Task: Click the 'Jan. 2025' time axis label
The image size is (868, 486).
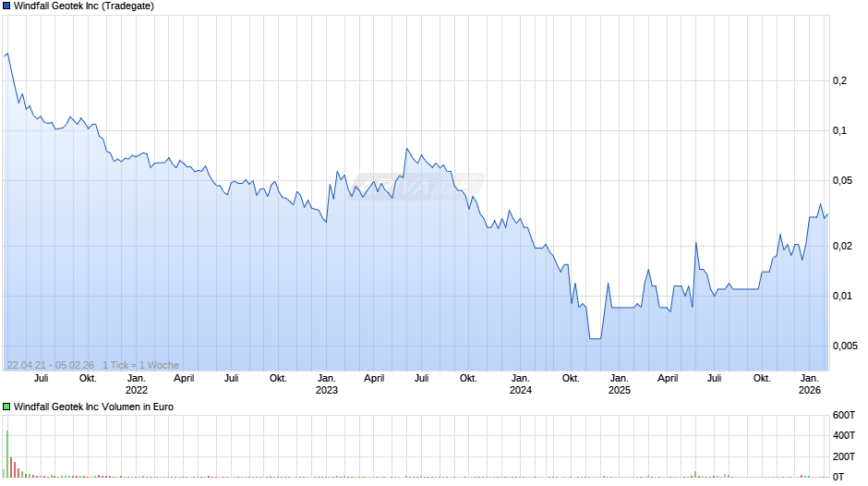Action: click(620, 384)
